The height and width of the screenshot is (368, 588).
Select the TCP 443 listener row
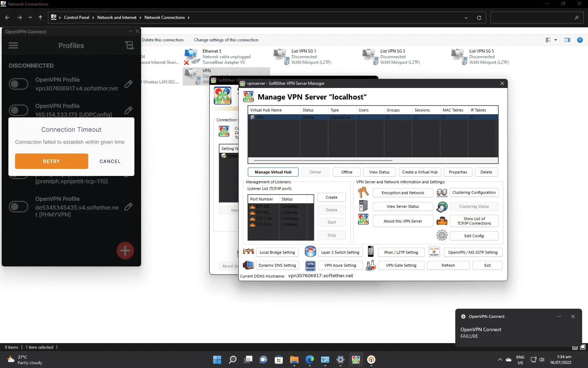[x=281, y=206]
